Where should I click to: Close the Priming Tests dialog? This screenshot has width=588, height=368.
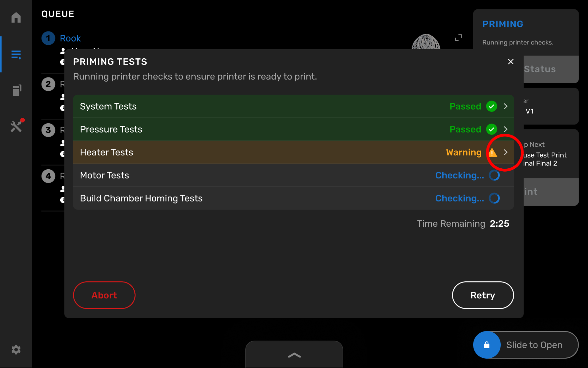tap(511, 62)
